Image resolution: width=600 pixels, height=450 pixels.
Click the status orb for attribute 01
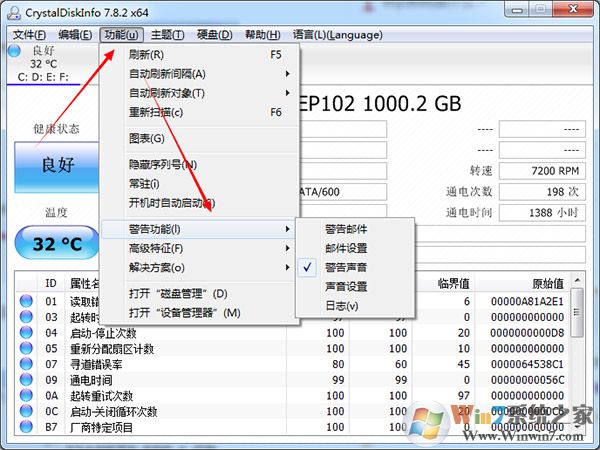click(x=26, y=301)
